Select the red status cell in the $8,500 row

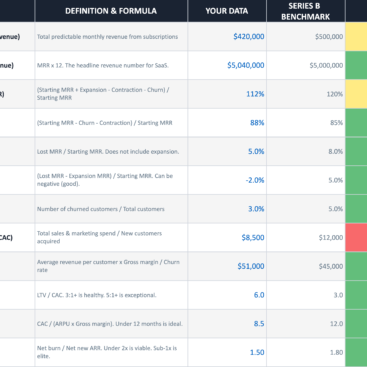[356, 238]
